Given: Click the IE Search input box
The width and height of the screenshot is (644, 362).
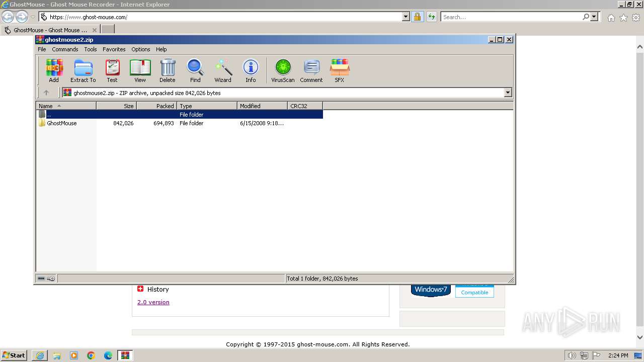Looking at the screenshot, I should (511, 17).
